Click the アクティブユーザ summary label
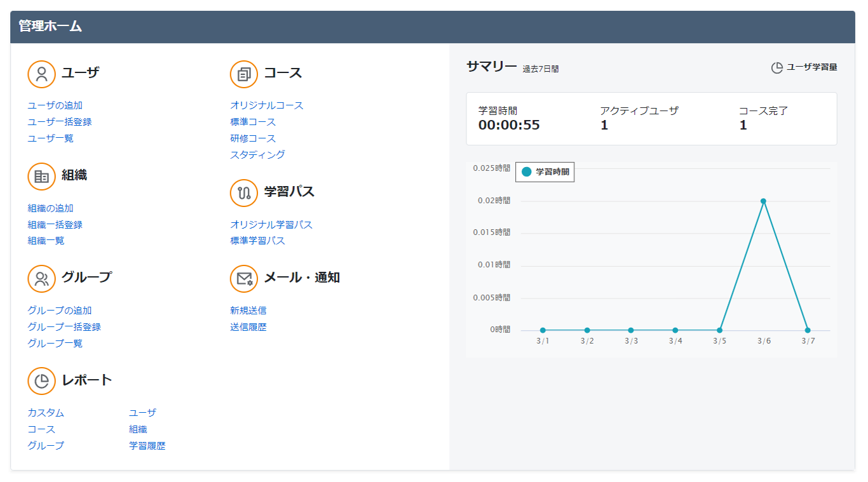868x482 pixels. 639,110
